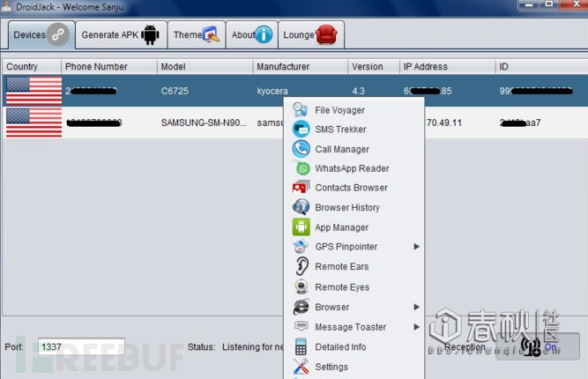Screen dimensions: 588x379
Task: Click the Remote Ears ear icon
Action: tap(301, 266)
